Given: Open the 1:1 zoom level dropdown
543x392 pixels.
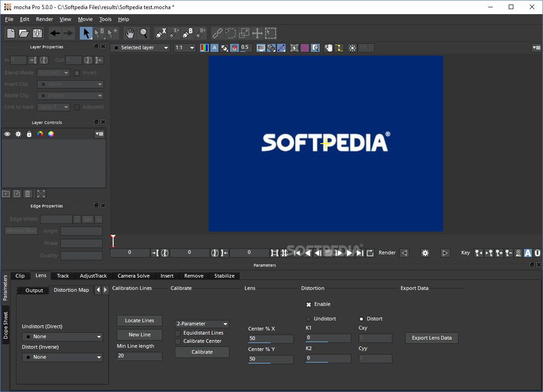Looking at the screenshot, I should pyautogui.click(x=185, y=48).
